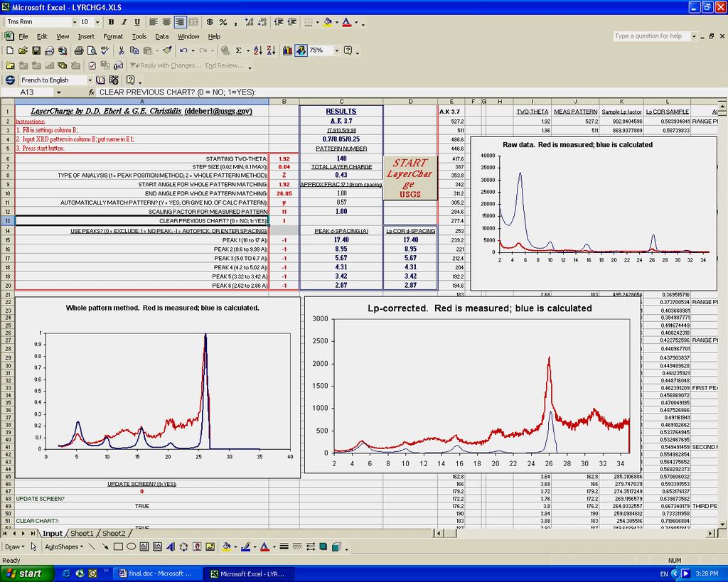Open the Draw menu button
This screenshot has width=728, height=582.
15,546
